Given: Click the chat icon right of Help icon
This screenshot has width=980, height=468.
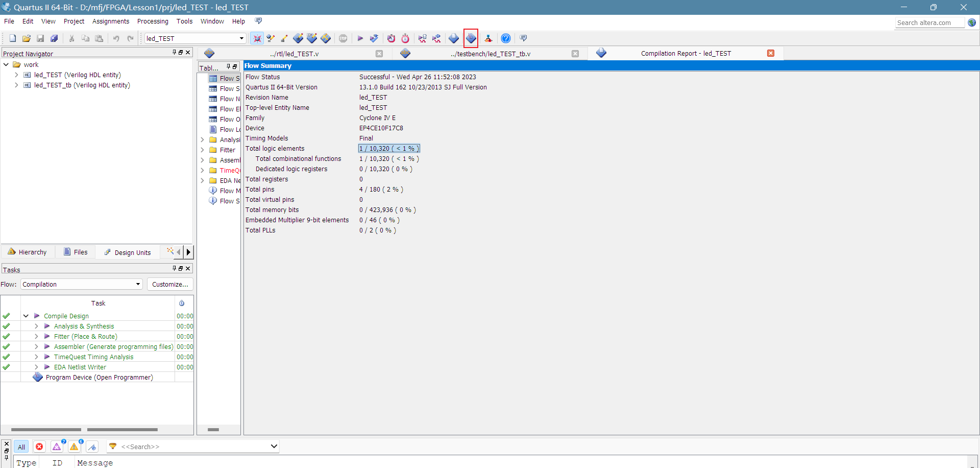Looking at the screenshot, I should point(523,38).
